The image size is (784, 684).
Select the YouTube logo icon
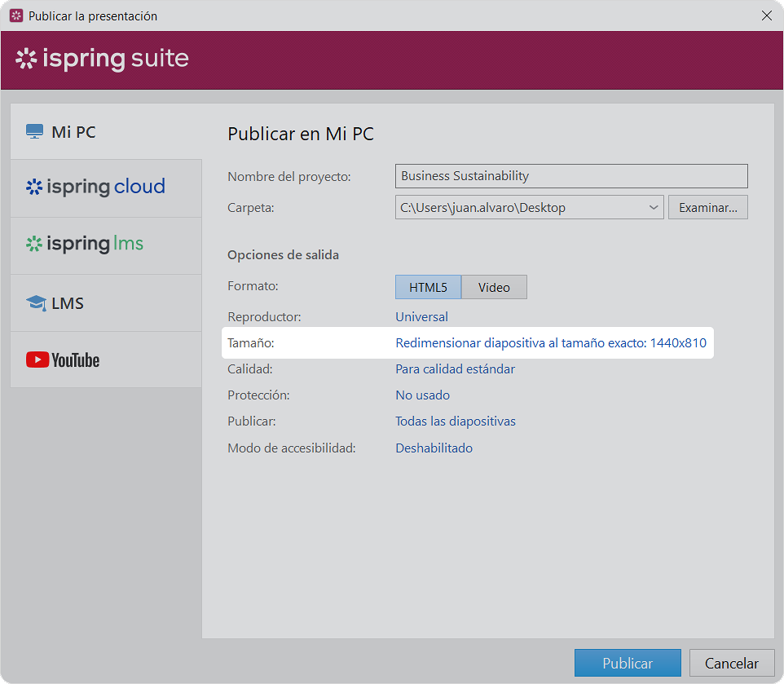pos(37,360)
